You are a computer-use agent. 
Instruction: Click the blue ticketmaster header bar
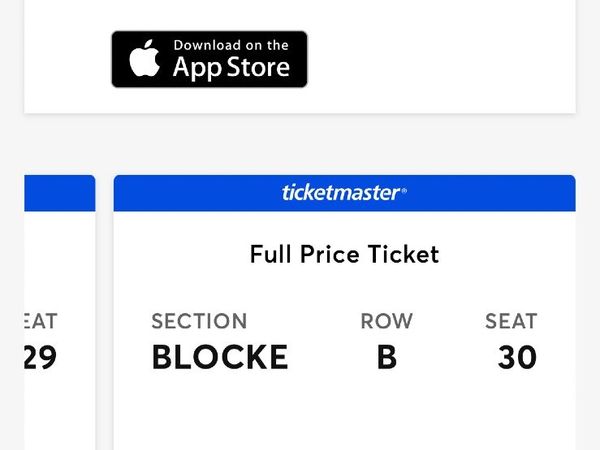(x=480, y=193)
